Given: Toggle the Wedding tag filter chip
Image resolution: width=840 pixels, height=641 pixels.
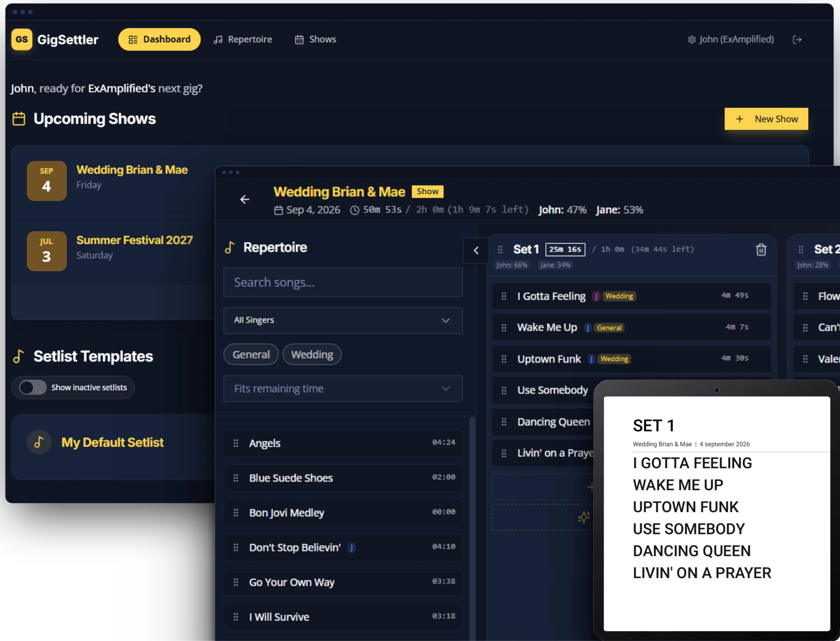Looking at the screenshot, I should [312, 354].
